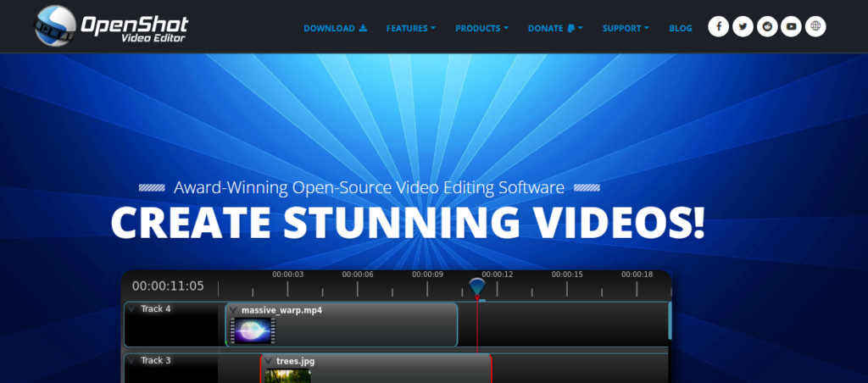Click the 00:00:06 ruler label
The height and width of the screenshot is (383, 868).
[358, 275]
